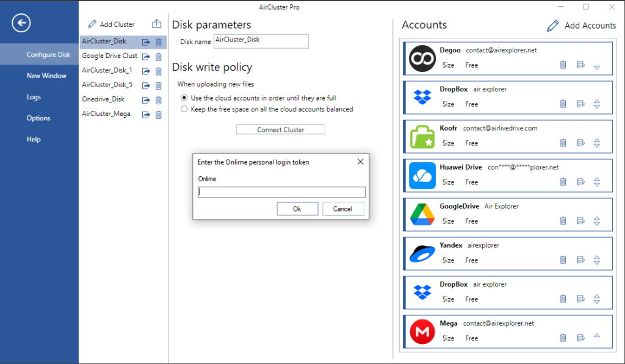
Task: Remove the Degoo account with its trash icon
Action: click(x=563, y=65)
